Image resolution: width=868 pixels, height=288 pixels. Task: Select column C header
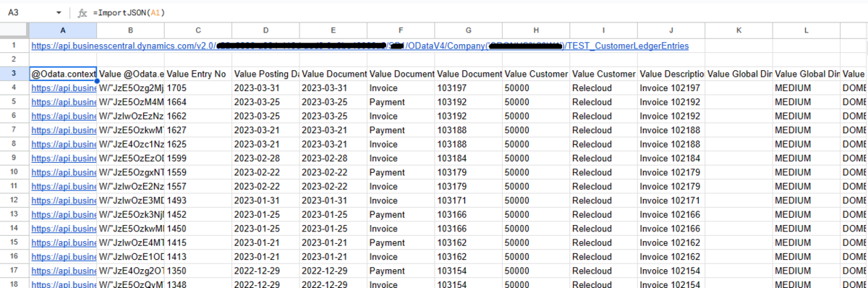pos(198,30)
